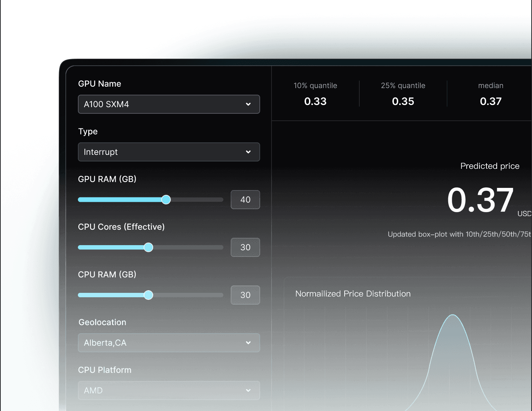Click the CPU Cores value field showing 30
The height and width of the screenshot is (411, 532).
(x=245, y=247)
